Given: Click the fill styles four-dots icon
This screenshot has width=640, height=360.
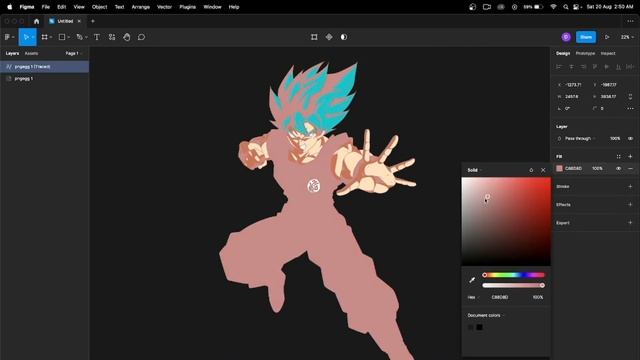Looking at the screenshot, I should [x=618, y=157].
